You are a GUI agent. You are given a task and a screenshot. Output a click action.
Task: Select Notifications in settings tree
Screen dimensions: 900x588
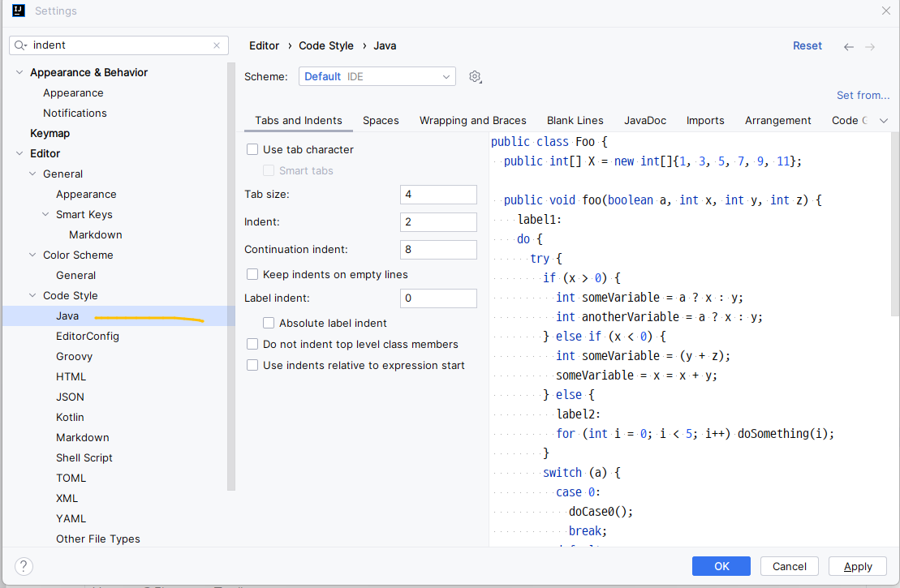75,113
